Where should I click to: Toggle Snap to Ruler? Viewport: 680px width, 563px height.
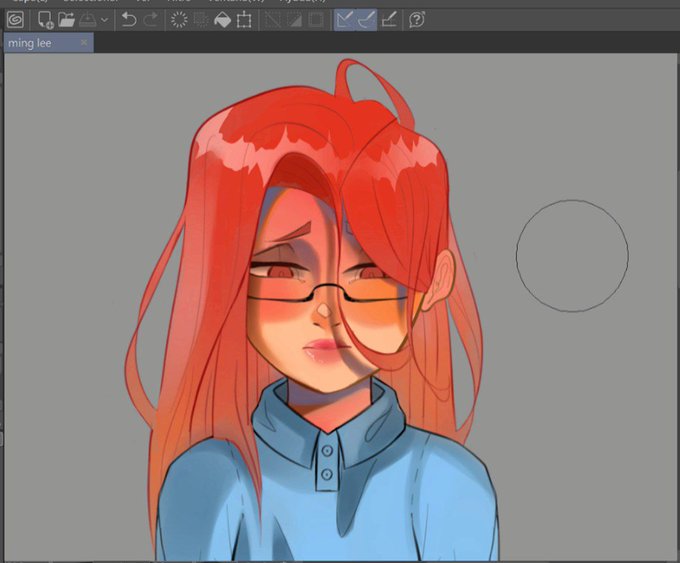point(344,20)
